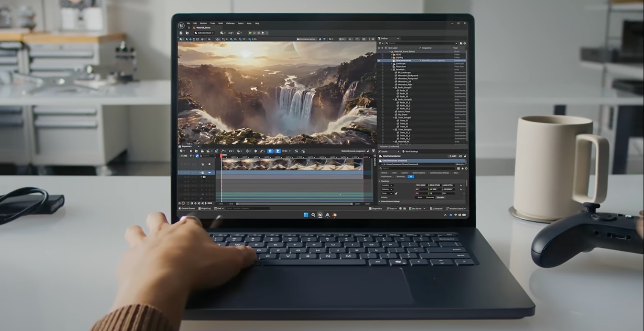Open the Lit view mode dropdown
Viewport: 644px width, 331px height.
[x=343, y=39]
